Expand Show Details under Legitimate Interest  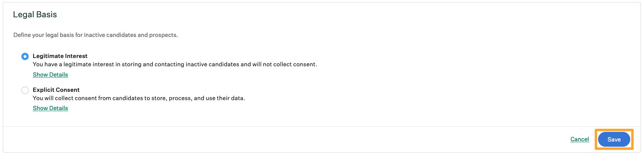click(50, 75)
